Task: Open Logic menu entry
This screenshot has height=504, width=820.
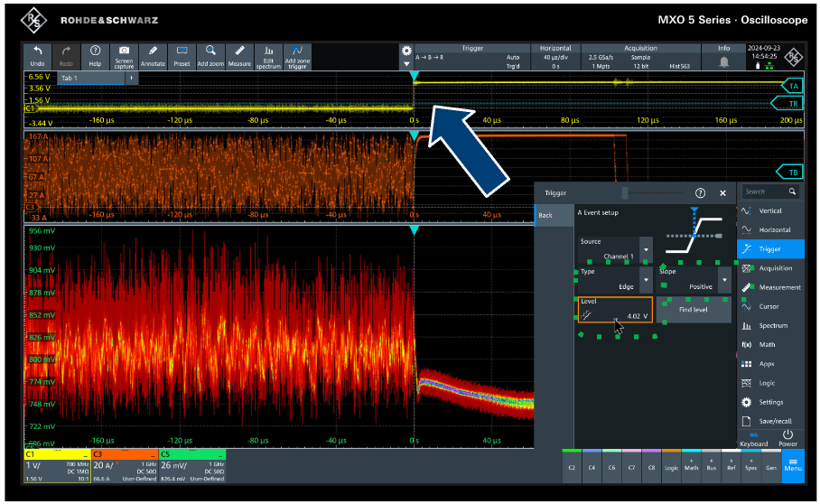Action: [x=771, y=383]
